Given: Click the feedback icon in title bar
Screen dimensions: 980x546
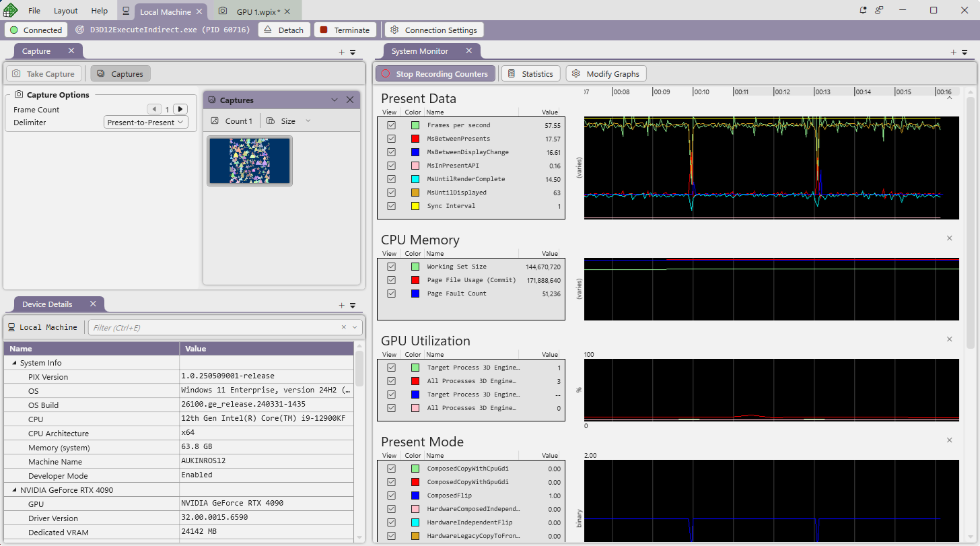Looking at the screenshot, I should pos(879,10).
